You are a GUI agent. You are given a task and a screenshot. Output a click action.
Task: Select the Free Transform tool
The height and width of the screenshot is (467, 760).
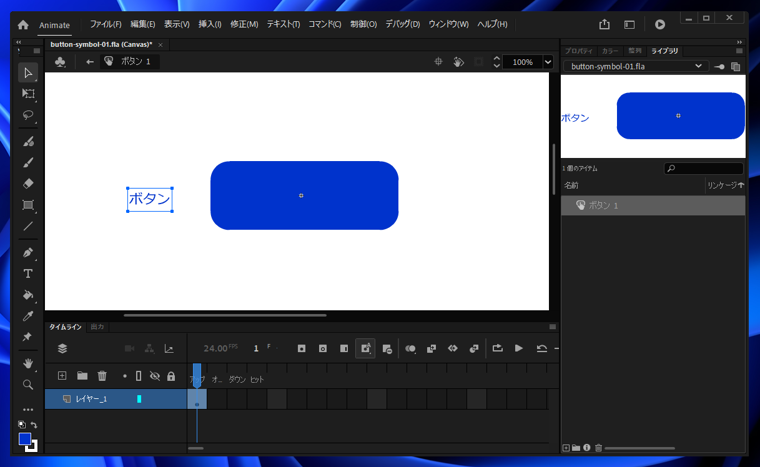click(x=28, y=94)
